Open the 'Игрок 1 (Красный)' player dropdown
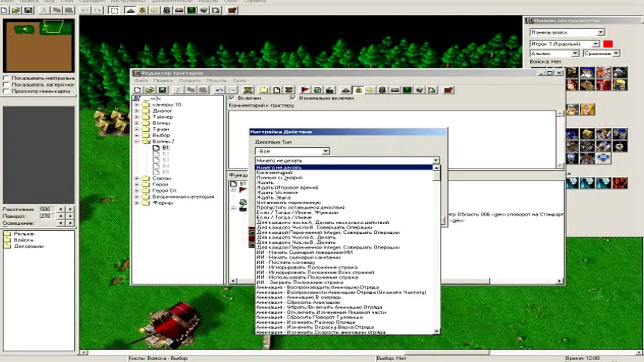The height and width of the screenshot is (362, 644). click(565, 44)
